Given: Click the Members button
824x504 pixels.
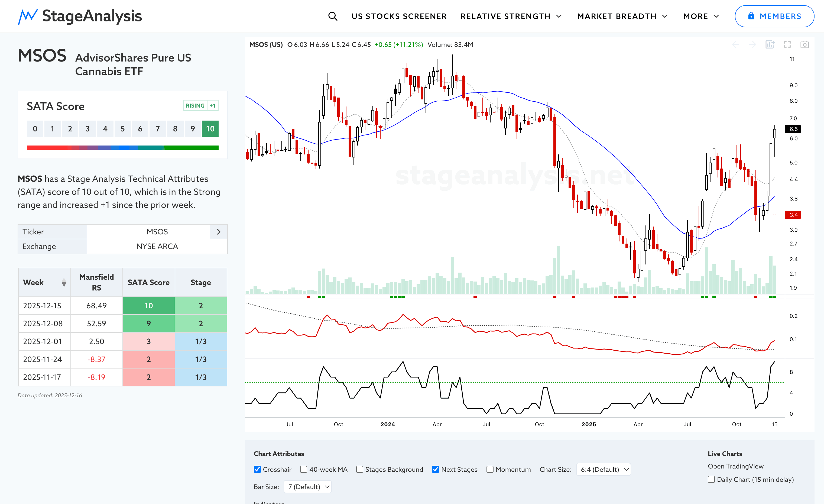Looking at the screenshot, I should 774,16.
